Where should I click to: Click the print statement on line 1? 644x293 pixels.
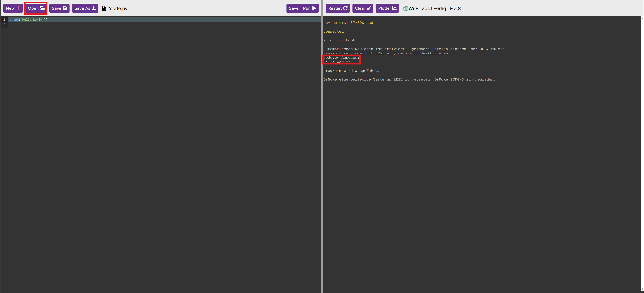point(28,19)
